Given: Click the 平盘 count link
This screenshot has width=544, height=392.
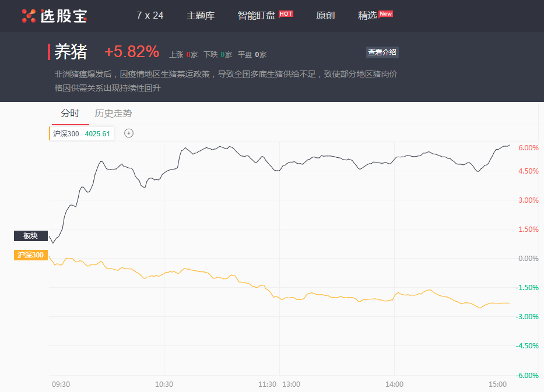Looking at the screenshot, I should [x=252, y=55].
